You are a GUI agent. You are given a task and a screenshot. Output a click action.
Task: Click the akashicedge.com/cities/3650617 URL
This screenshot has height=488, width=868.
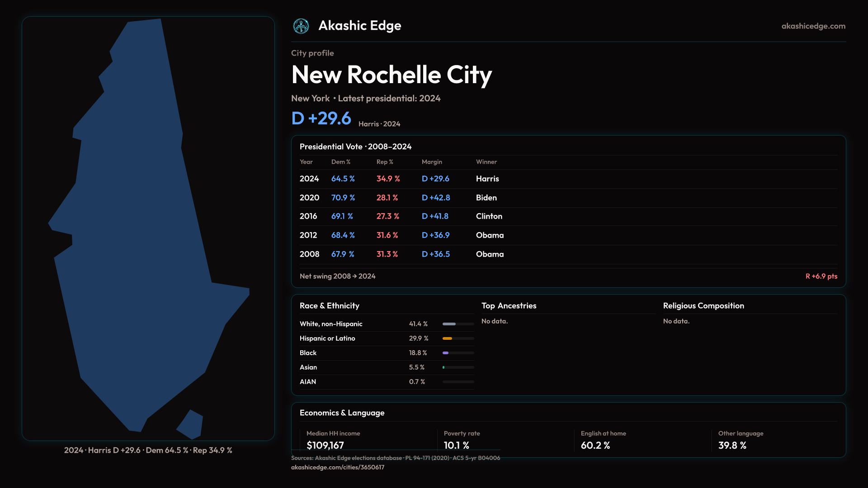tap(338, 467)
